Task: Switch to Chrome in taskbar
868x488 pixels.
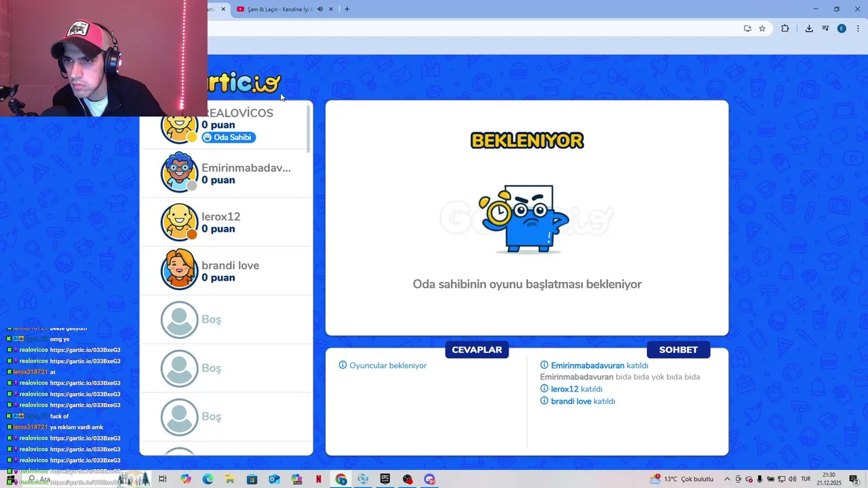Action: point(340,479)
